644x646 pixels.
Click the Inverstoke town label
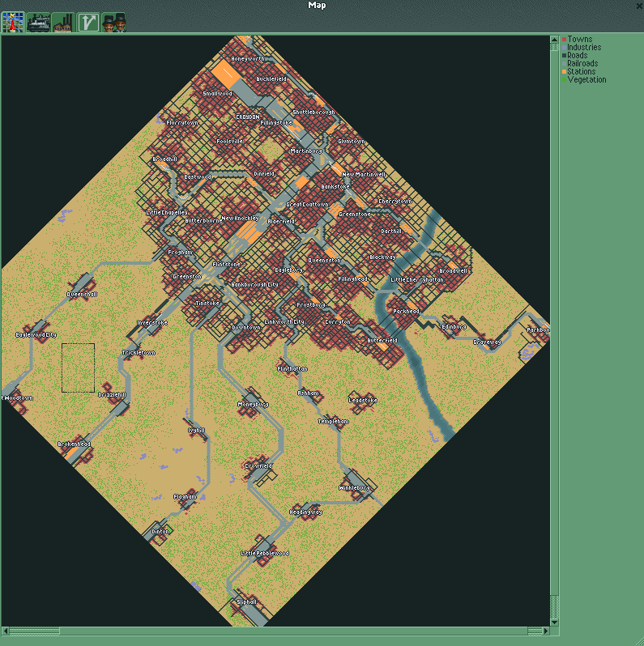[x=152, y=323]
